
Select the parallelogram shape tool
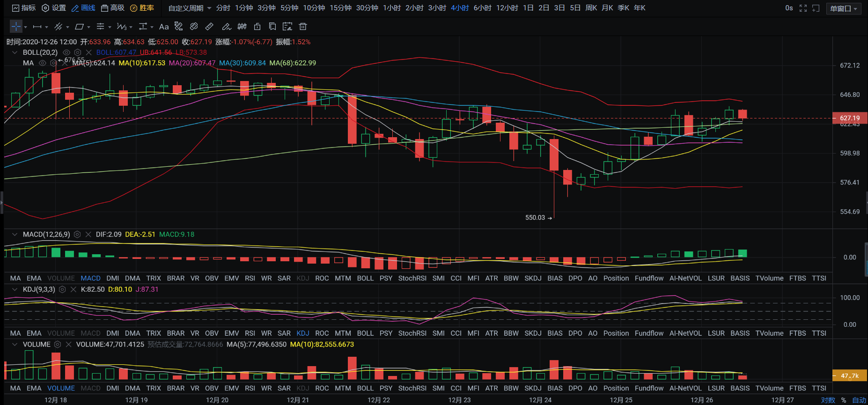80,27
